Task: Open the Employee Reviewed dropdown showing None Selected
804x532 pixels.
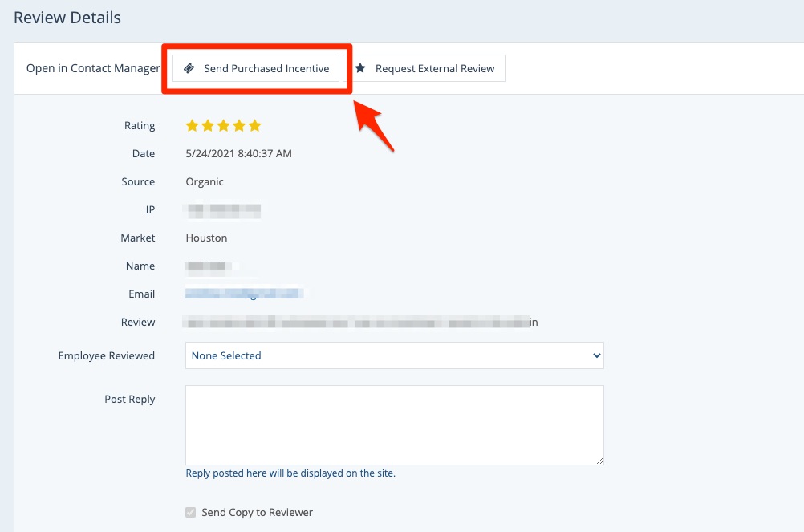Action: click(x=393, y=355)
